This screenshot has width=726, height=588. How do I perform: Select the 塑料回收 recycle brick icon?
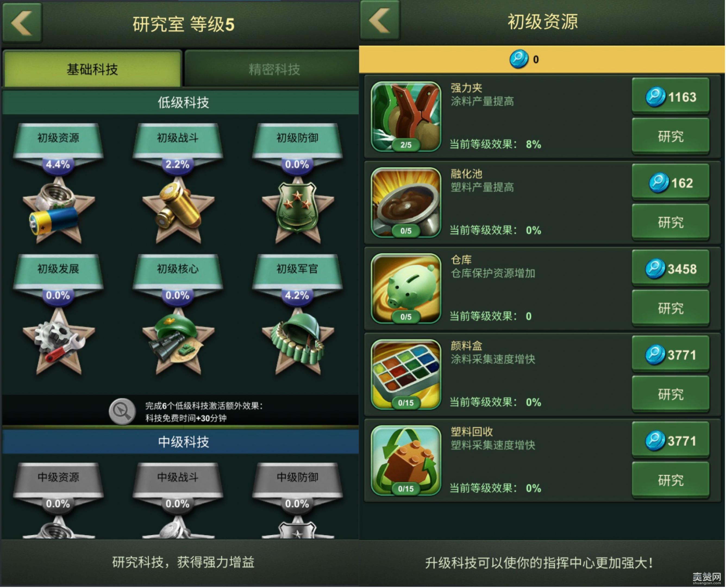pos(406,461)
